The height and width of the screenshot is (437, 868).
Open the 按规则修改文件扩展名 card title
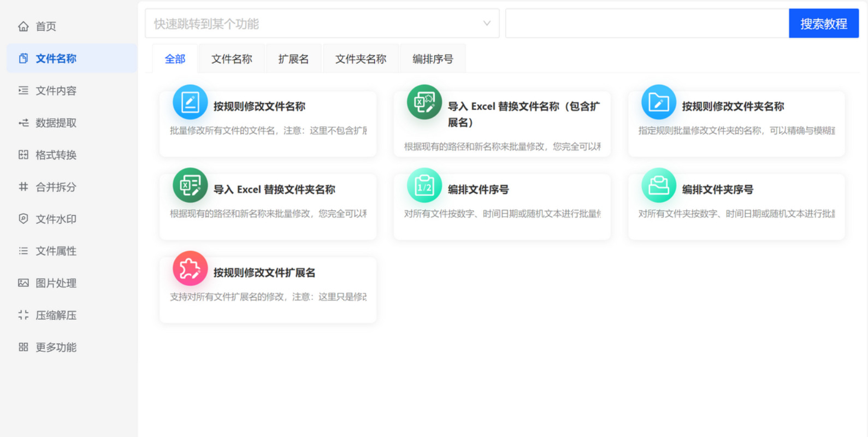point(264,273)
